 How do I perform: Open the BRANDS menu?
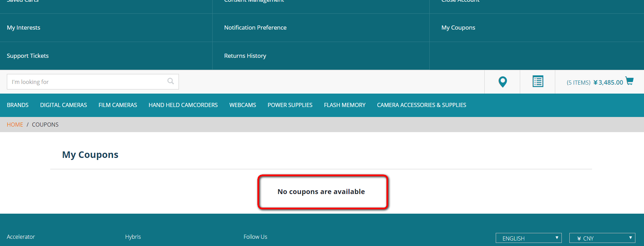click(x=18, y=105)
